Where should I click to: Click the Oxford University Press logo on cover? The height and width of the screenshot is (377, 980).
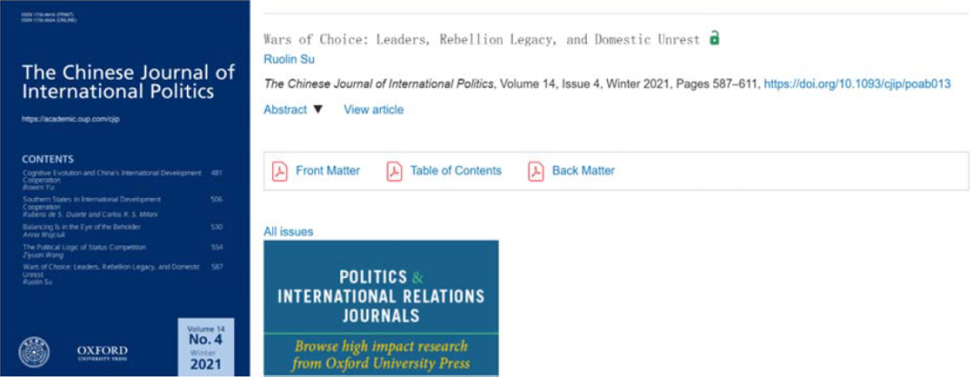click(x=102, y=352)
